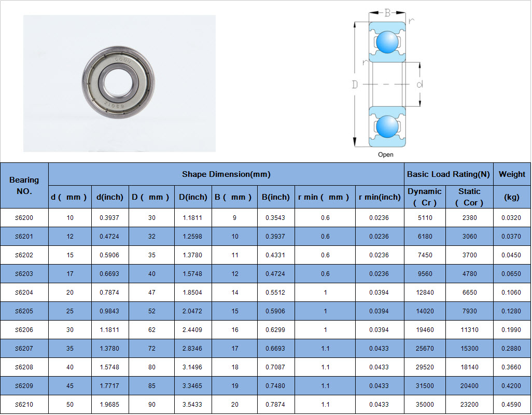This screenshot has width=532, height=415.
Task: Click the "Basic Load Rating(N)" header
Action: pos(448,174)
